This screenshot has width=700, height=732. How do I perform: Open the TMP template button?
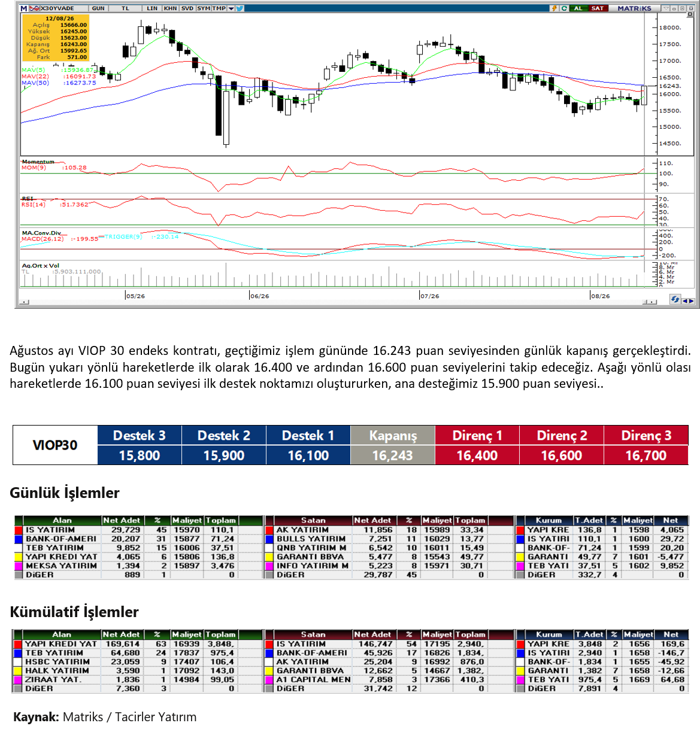pyautogui.click(x=219, y=8)
